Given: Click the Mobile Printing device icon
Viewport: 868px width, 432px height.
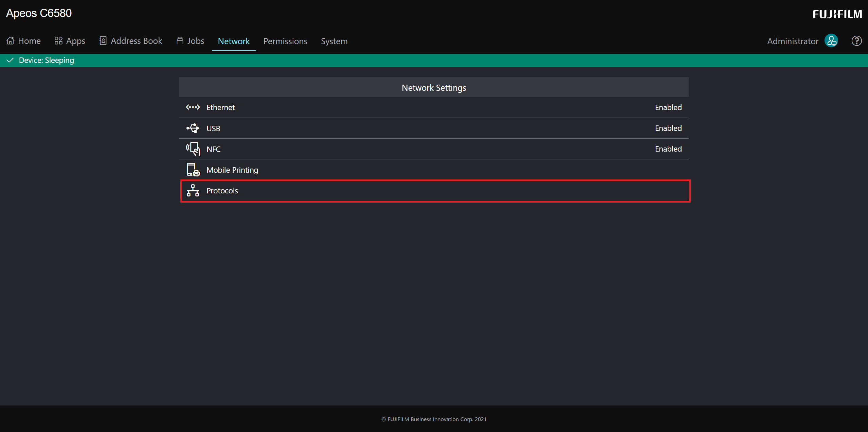Looking at the screenshot, I should (x=193, y=170).
